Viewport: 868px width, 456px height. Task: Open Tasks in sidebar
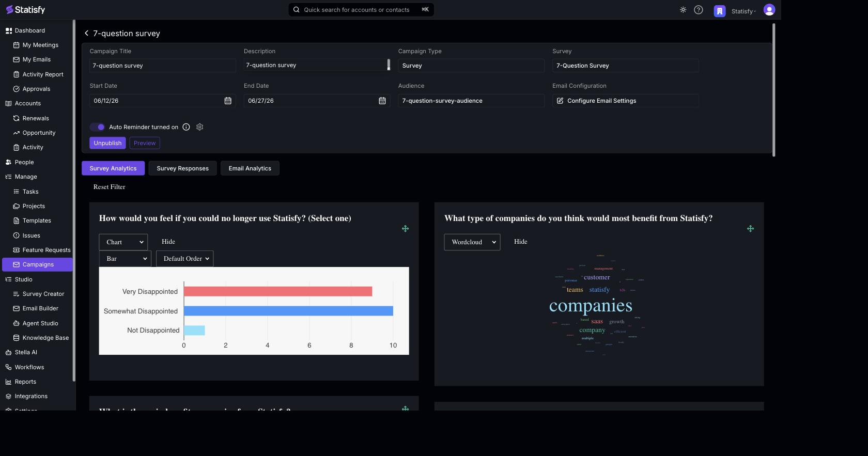tap(30, 192)
